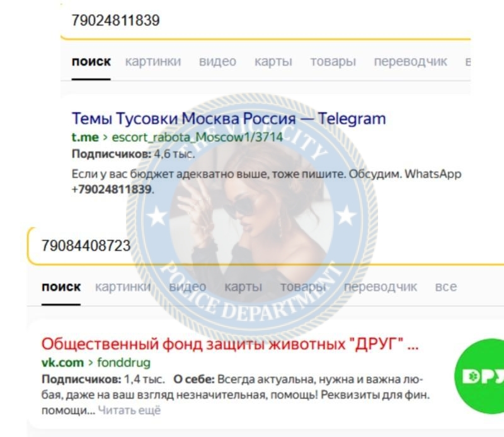Switch to the lower «картинки» tab
504x437 pixels.
coord(123,286)
